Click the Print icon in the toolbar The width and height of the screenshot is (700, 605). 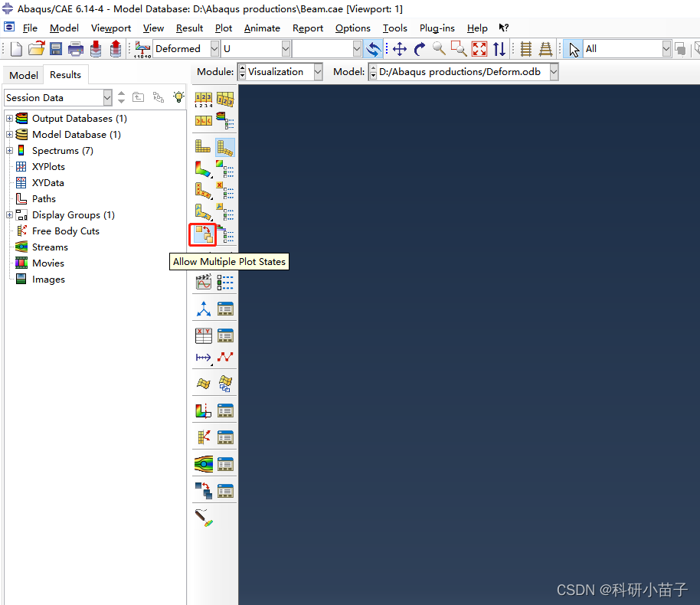pos(76,49)
